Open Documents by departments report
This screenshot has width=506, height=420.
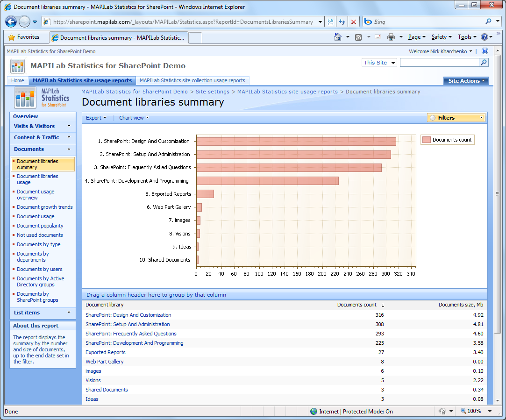point(33,257)
